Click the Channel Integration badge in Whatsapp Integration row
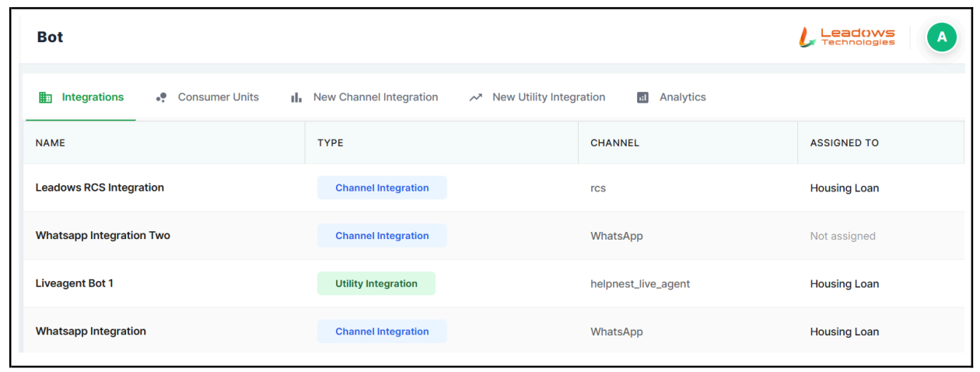Screen dimensions: 980x372 point(382,332)
